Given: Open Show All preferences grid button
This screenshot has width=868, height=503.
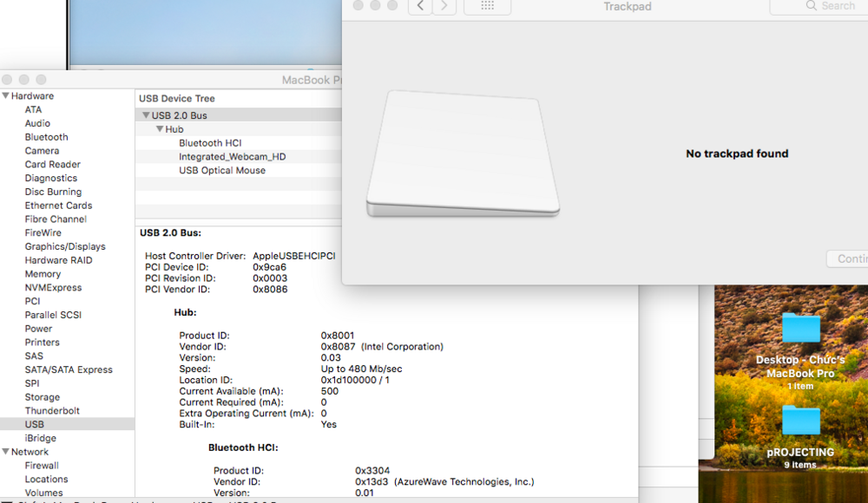Looking at the screenshot, I should tap(487, 6).
